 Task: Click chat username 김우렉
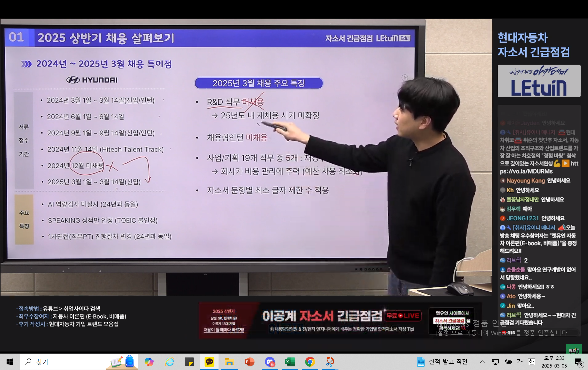pos(513,209)
